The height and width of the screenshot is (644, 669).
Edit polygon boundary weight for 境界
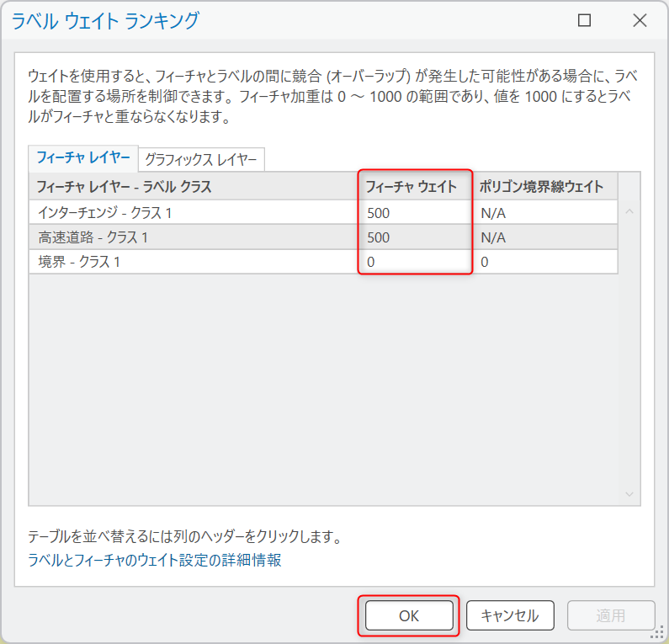(544, 262)
